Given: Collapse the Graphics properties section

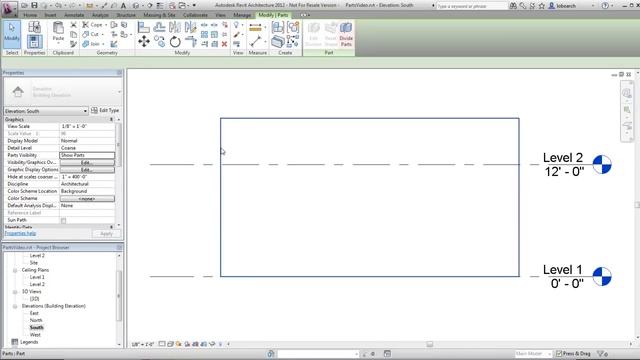Looking at the screenshot, I should [x=111, y=120].
